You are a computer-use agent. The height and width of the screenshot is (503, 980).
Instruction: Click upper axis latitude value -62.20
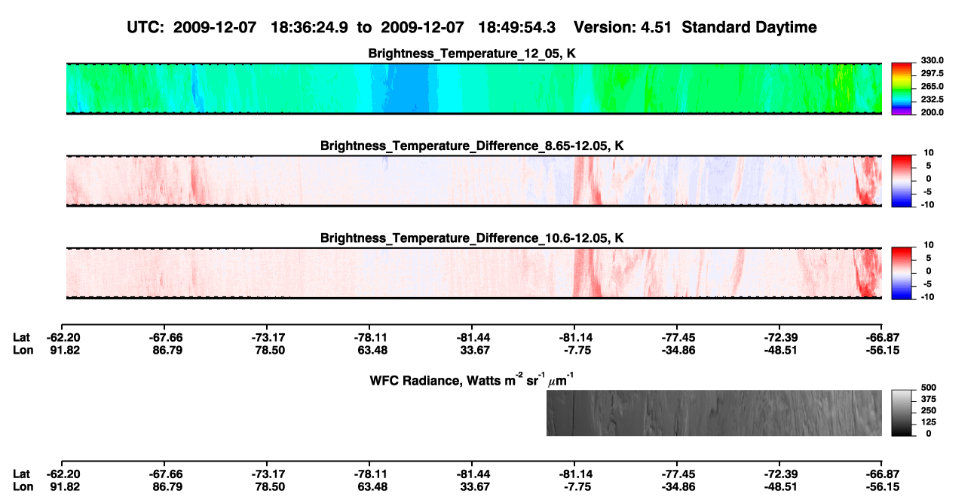pos(62,337)
